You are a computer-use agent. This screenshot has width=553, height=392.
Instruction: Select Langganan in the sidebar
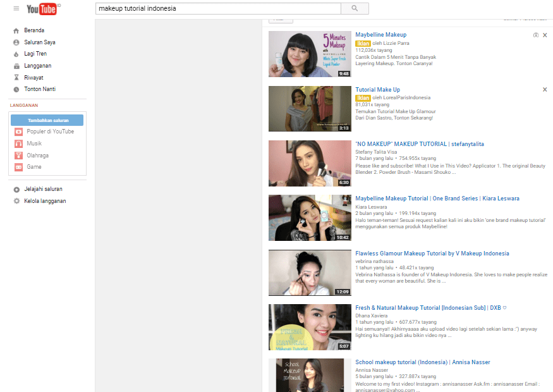[x=38, y=66]
